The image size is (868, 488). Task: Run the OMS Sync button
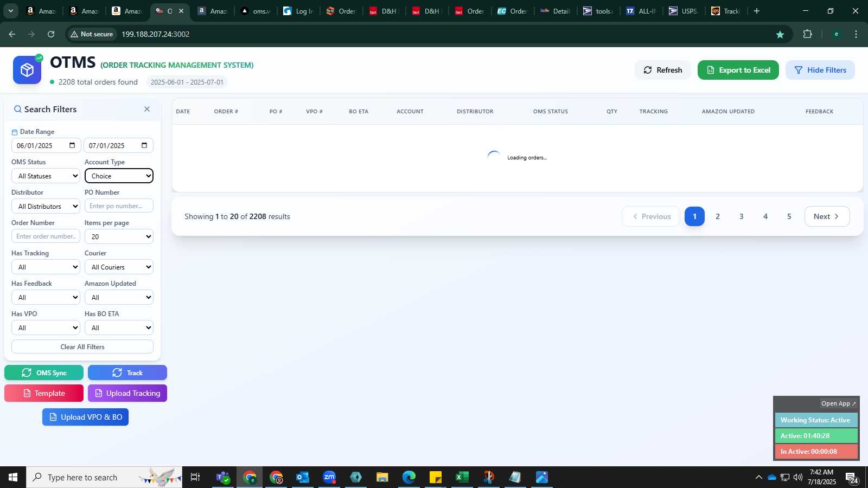tap(44, 373)
